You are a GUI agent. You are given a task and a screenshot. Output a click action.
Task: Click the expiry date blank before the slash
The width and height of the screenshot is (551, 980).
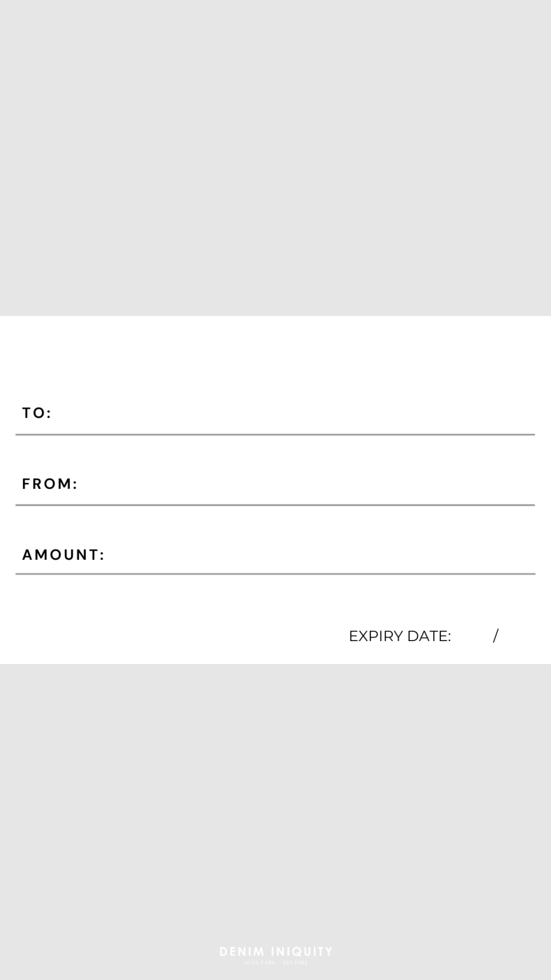tap(472, 636)
